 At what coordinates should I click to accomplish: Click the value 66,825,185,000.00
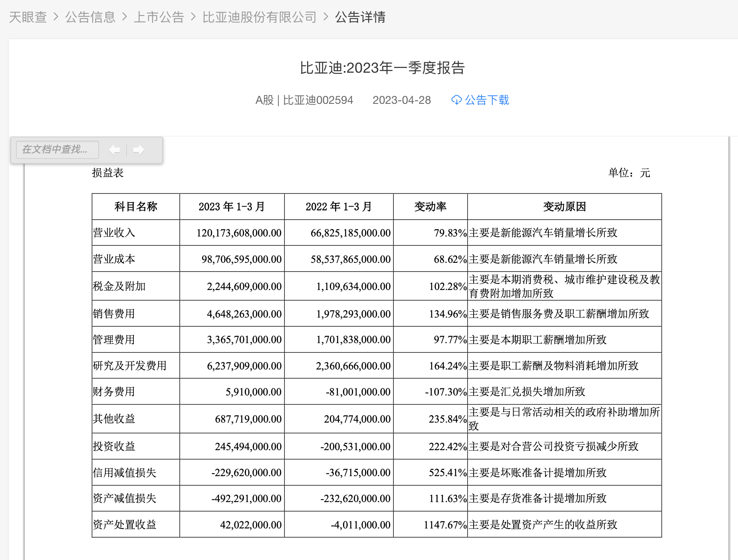[x=351, y=233]
